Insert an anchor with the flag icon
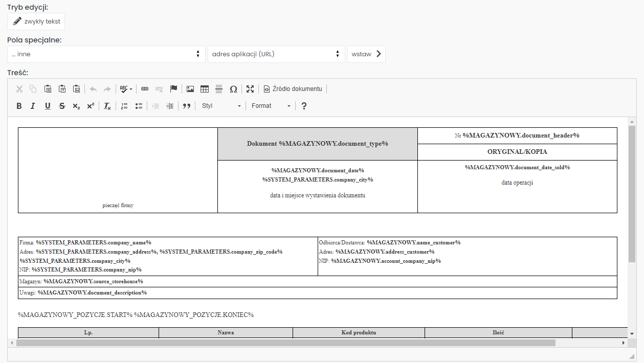The width and height of the screenshot is (644, 363). 173,89
